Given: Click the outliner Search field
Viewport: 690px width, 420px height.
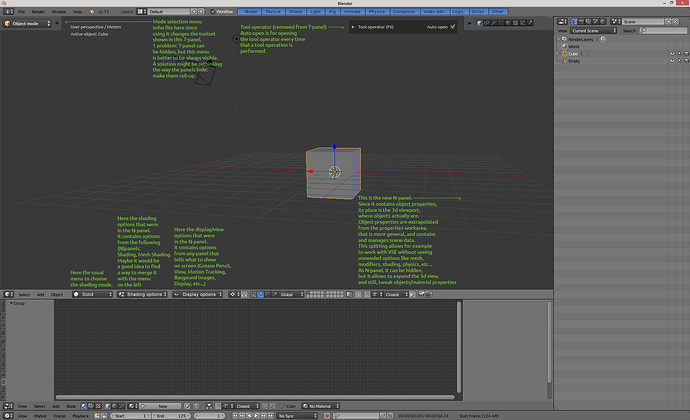Looking at the screenshot, I should 663,31.
